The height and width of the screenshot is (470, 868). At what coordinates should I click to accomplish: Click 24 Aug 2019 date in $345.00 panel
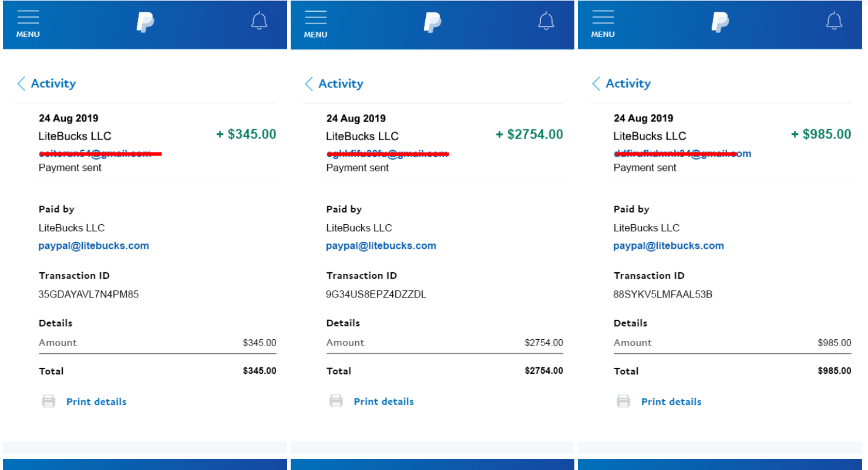point(69,119)
